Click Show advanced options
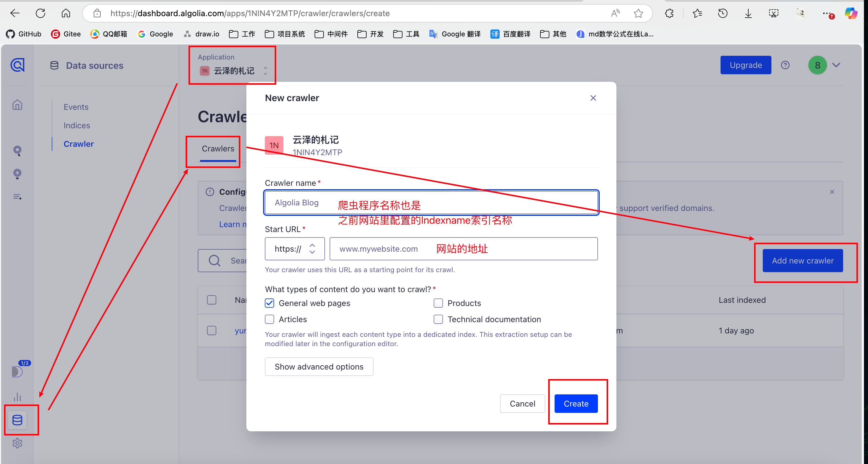 tap(319, 366)
